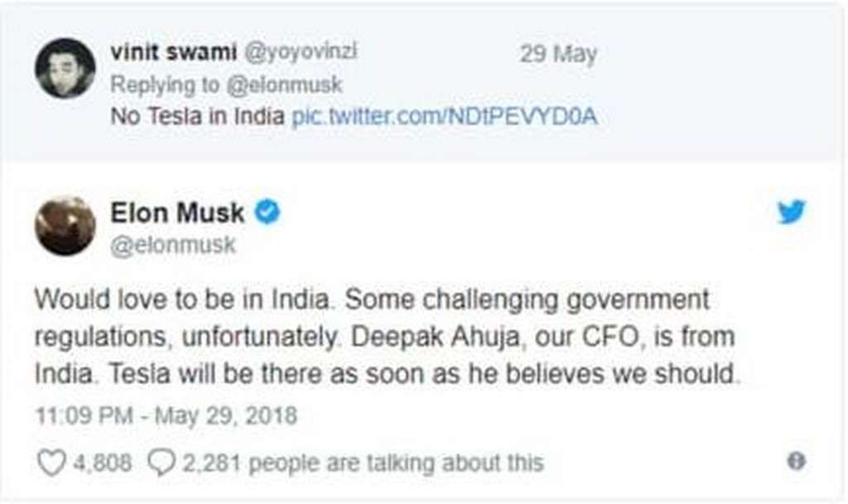Click the blue verified badge

click(267, 212)
